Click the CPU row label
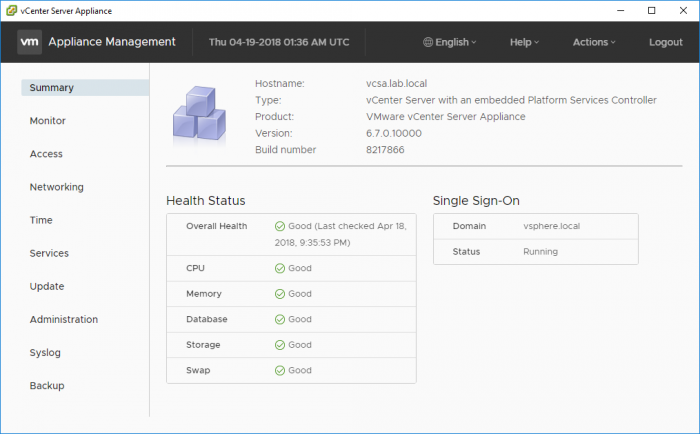700x434 pixels. [x=195, y=268]
